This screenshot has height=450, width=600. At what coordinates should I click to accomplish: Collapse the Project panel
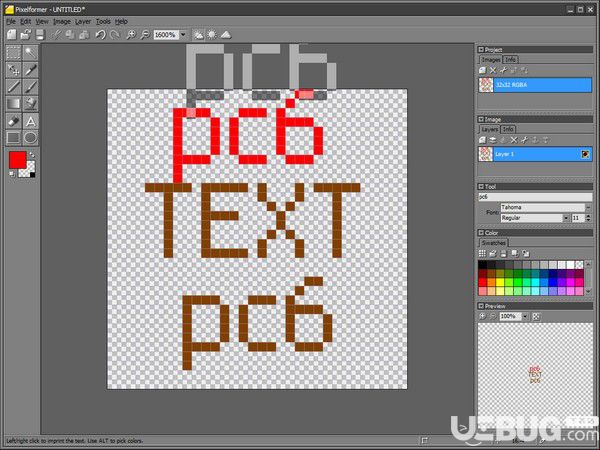pos(481,50)
